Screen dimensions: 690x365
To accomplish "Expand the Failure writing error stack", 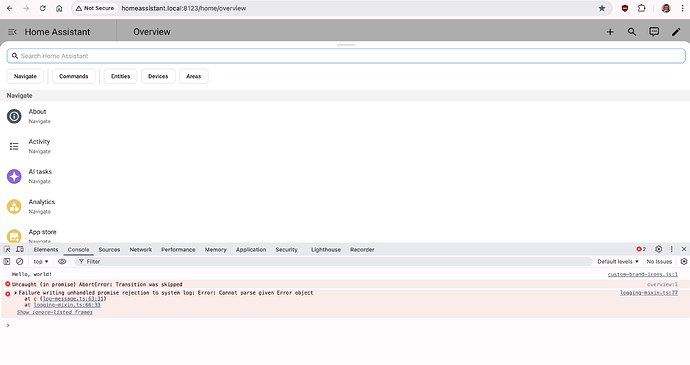I will pyautogui.click(x=16, y=293).
